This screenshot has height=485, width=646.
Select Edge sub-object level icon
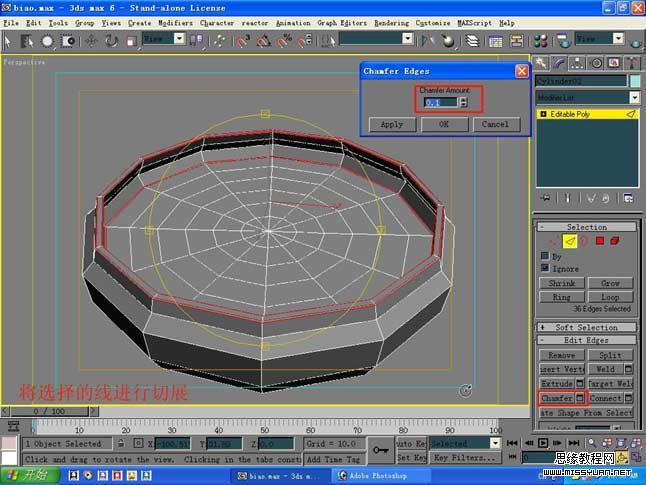(x=570, y=241)
